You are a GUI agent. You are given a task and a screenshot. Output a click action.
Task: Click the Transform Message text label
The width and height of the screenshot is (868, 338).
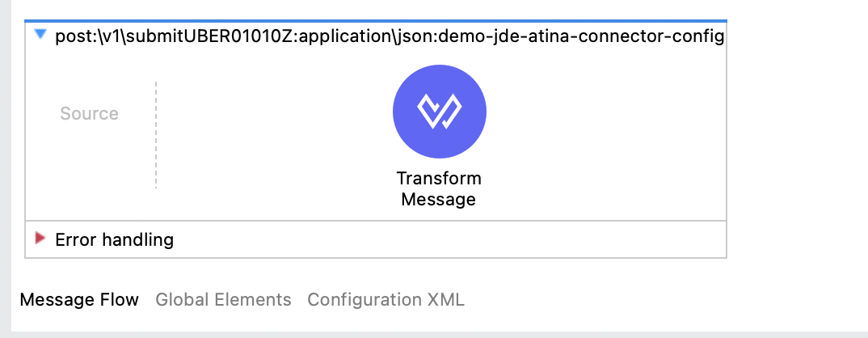tap(439, 188)
